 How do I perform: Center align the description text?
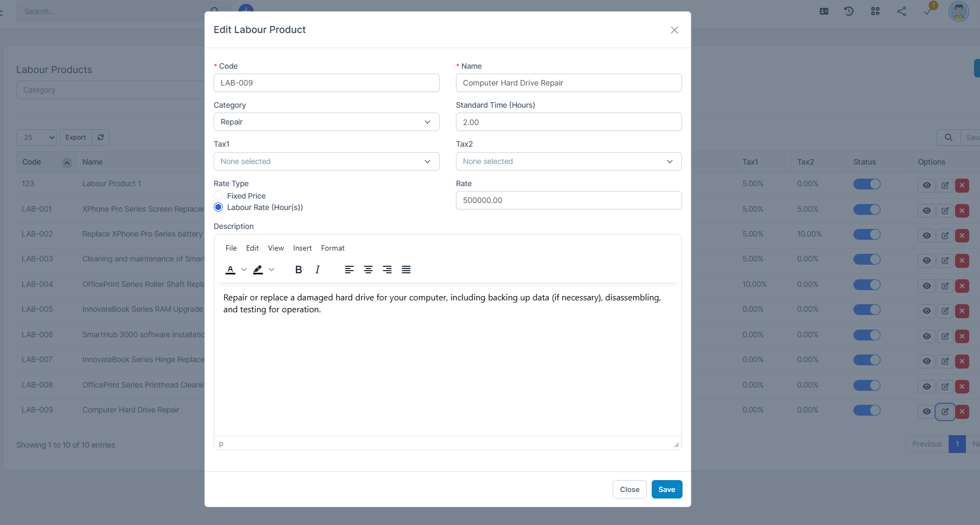coord(368,270)
